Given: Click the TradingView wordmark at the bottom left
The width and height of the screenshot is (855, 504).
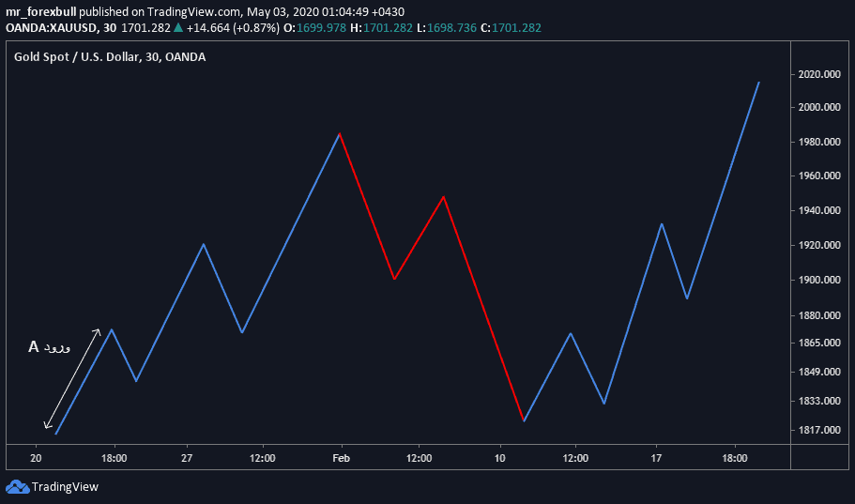Looking at the screenshot, I should point(65,487).
